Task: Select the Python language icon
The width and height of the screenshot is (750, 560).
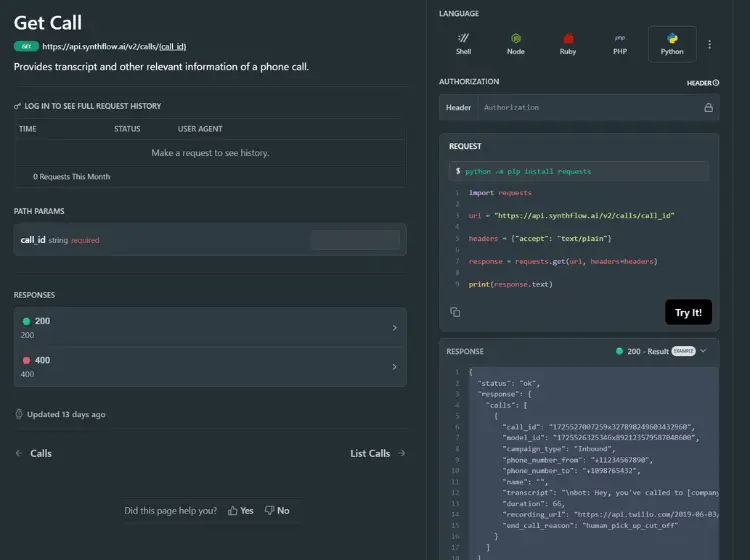Action: click(x=672, y=38)
